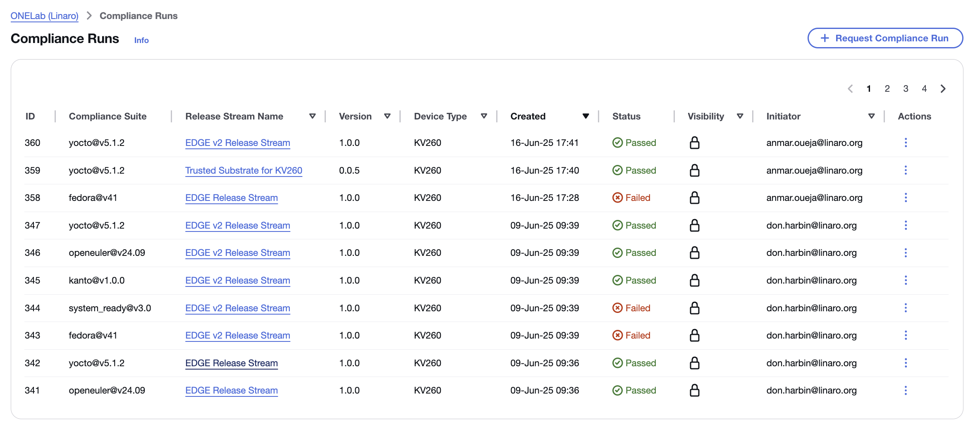980x439 pixels.
Task: Open the Release Stream Name filter dropdown
Action: [313, 116]
